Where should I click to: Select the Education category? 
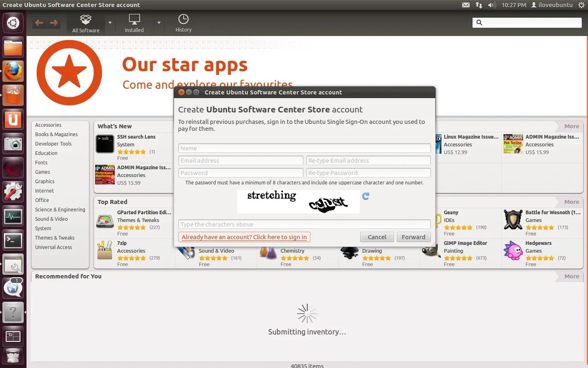point(46,153)
